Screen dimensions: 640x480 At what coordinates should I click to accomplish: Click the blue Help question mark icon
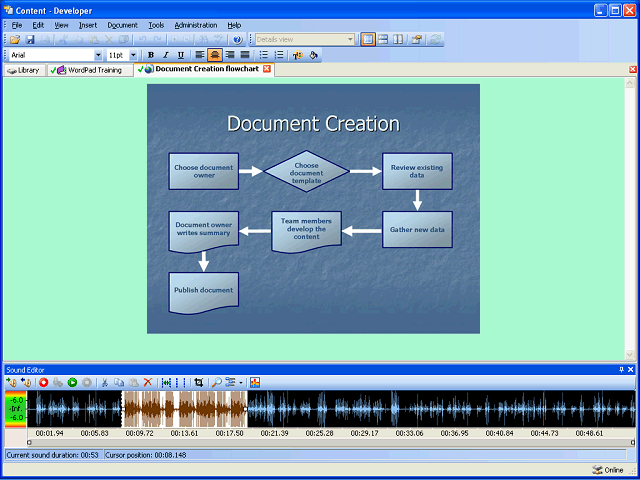pyautogui.click(x=237, y=39)
